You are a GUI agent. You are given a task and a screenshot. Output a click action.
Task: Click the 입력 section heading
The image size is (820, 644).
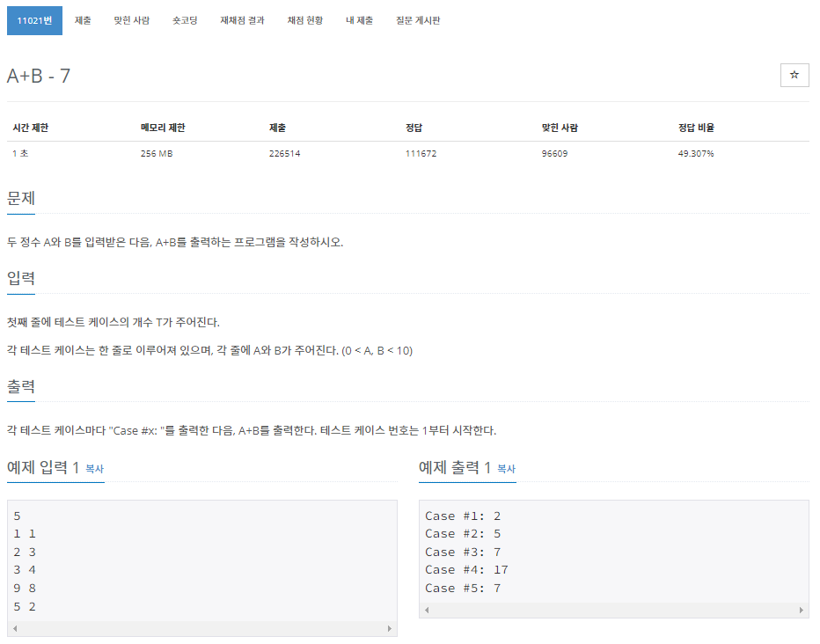[x=21, y=278]
